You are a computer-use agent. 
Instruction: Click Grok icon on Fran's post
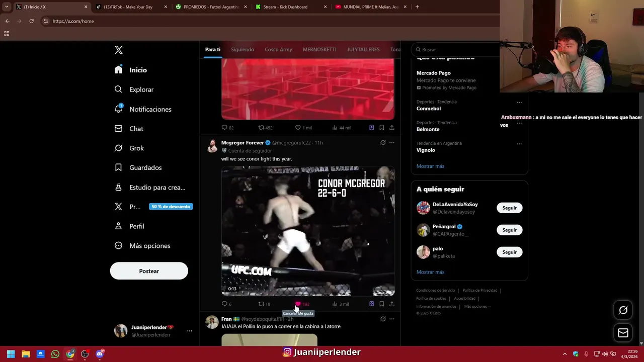(x=383, y=319)
